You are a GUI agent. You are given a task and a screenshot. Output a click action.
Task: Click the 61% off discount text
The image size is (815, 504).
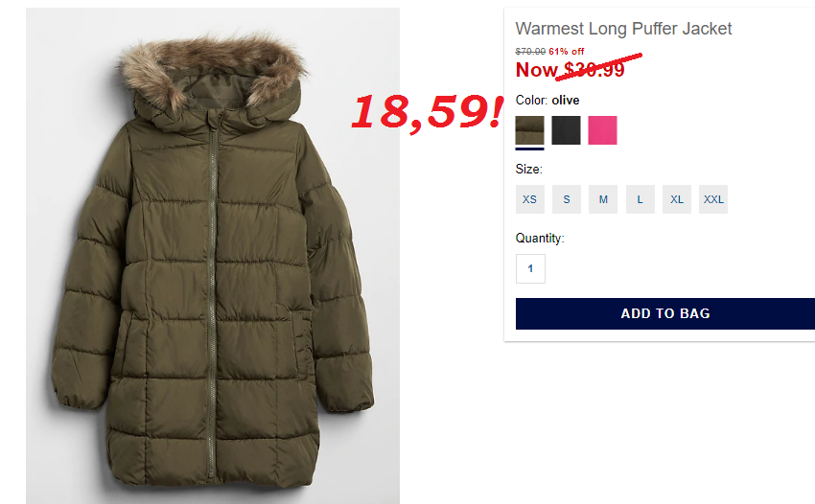coord(567,52)
